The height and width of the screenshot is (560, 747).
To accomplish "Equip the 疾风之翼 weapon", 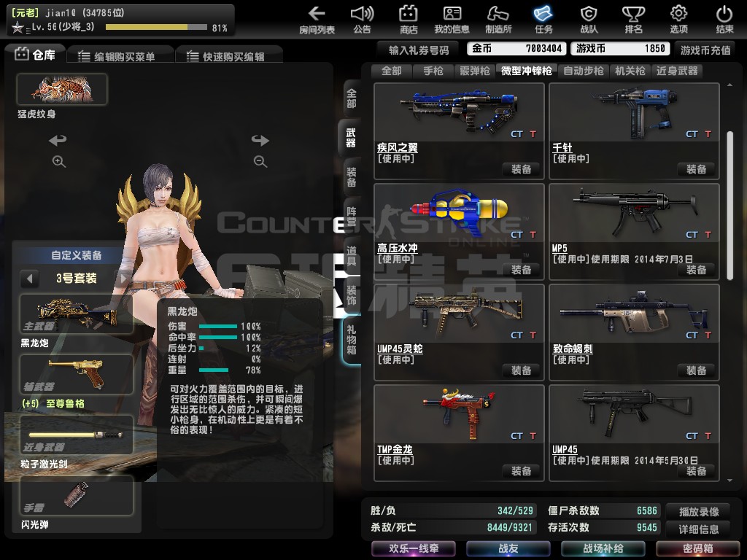I will [x=521, y=169].
